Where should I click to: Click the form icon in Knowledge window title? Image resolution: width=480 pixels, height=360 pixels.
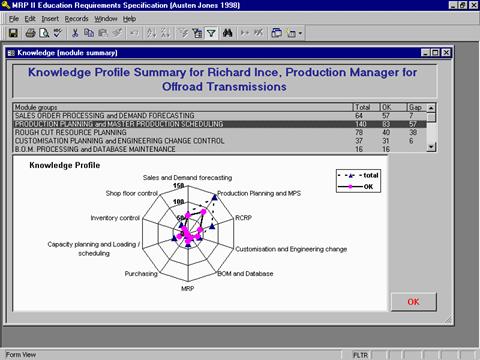11,53
